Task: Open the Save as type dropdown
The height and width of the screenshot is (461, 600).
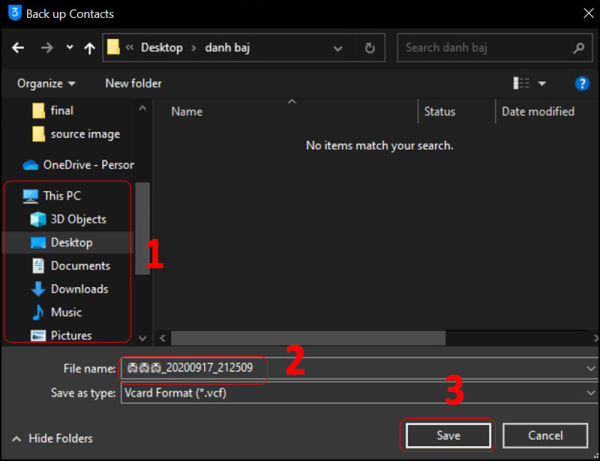Action: pyautogui.click(x=591, y=393)
